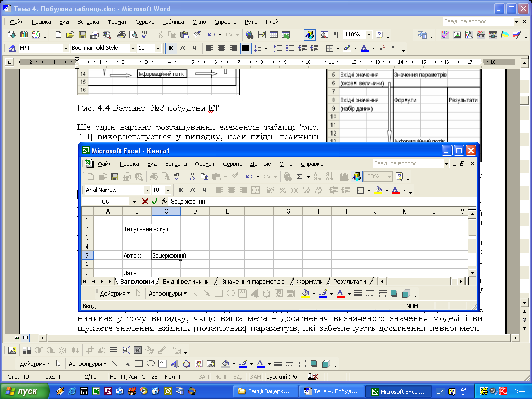The width and height of the screenshot is (532, 399).
Task: Switch to Вхідні величини sheet tab
Action: pos(186,281)
